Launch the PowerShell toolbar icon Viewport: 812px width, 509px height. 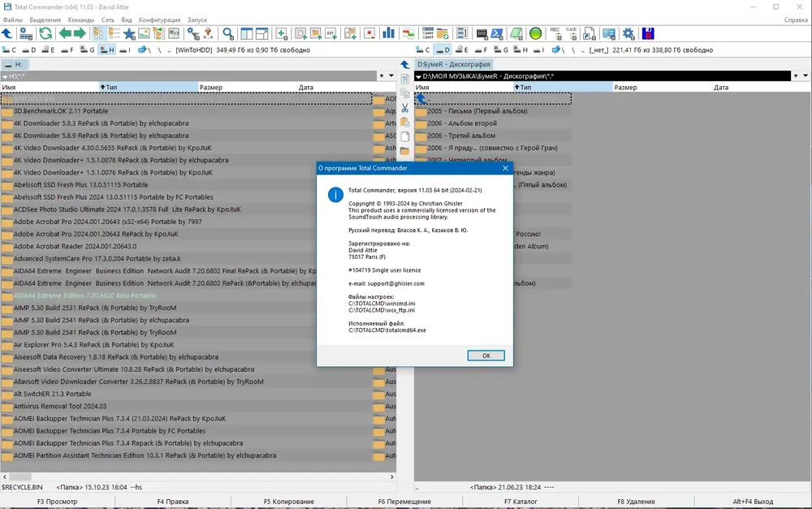click(497, 34)
